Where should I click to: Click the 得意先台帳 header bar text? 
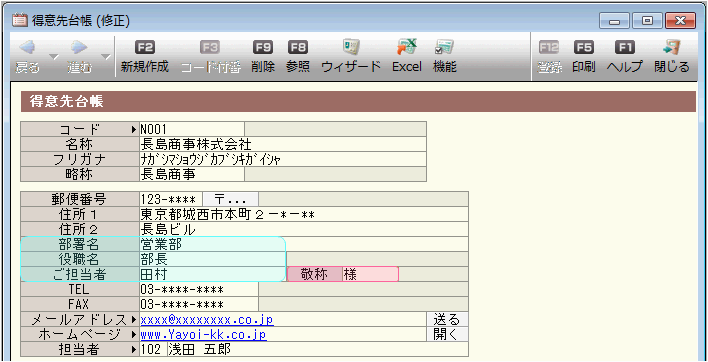(67, 101)
